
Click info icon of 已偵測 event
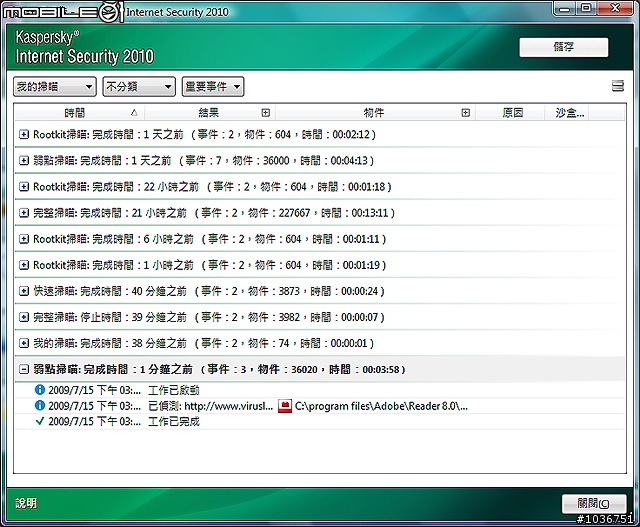point(40,405)
